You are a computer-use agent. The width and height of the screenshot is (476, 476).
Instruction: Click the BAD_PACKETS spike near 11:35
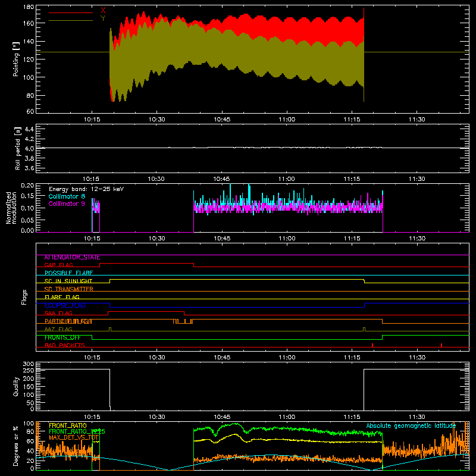pos(441,345)
